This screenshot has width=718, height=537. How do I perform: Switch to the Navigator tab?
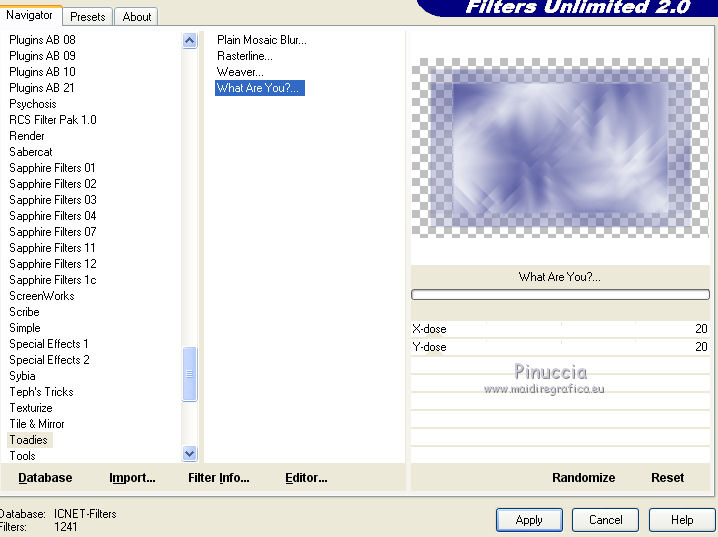(29, 15)
